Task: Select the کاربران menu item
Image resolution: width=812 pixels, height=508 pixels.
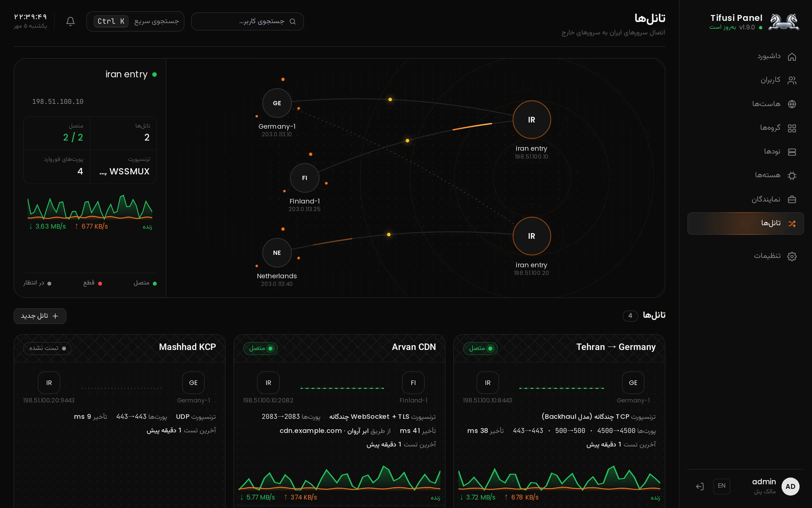Action: coord(745,80)
